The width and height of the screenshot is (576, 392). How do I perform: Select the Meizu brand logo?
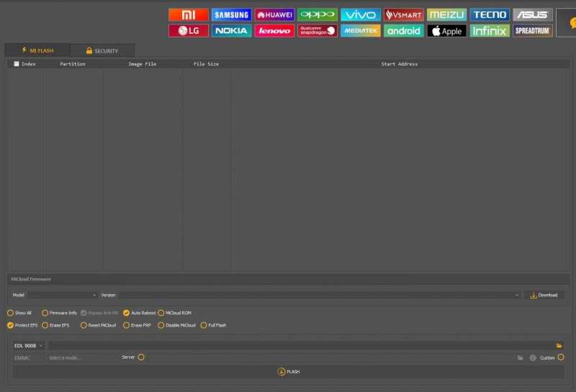click(446, 14)
